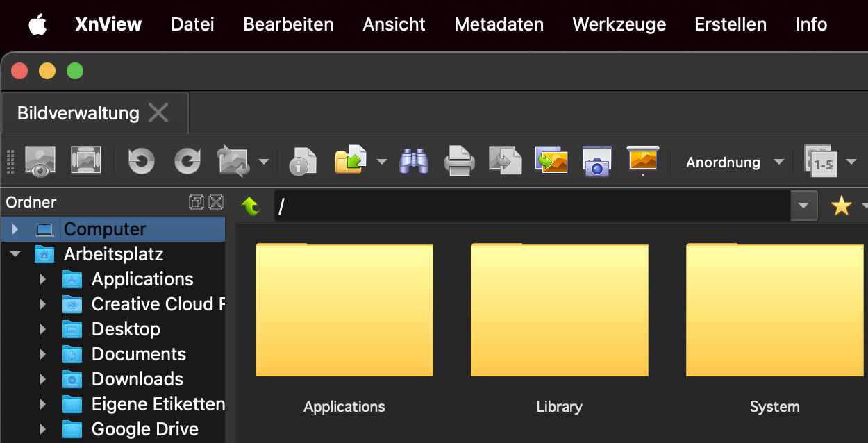This screenshot has width=868, height=443.
Task: Open dropdown next to import folder icon
Action: [382, 162]
